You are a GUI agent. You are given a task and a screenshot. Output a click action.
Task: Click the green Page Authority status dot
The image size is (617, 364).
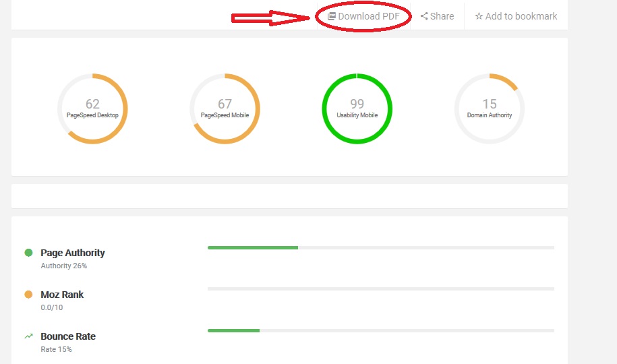(x=28, y=253)
